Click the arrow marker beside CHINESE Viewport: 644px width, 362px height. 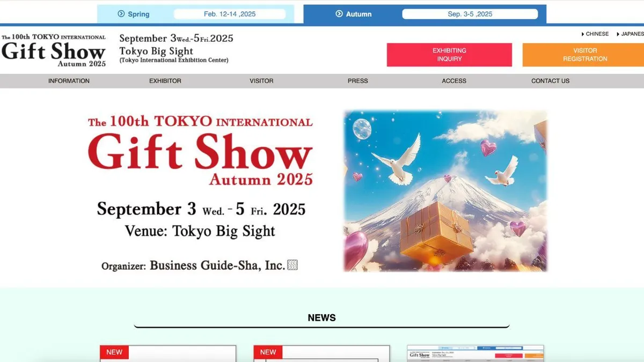click(583, 34)
